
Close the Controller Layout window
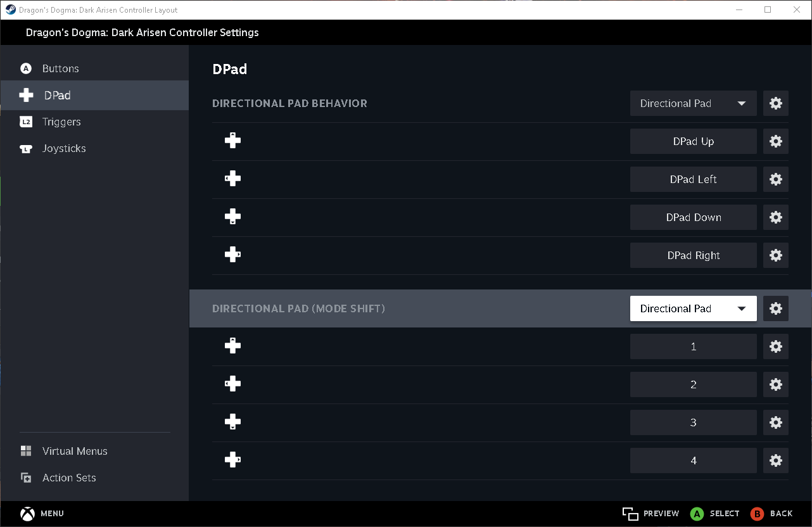point(797,10)
